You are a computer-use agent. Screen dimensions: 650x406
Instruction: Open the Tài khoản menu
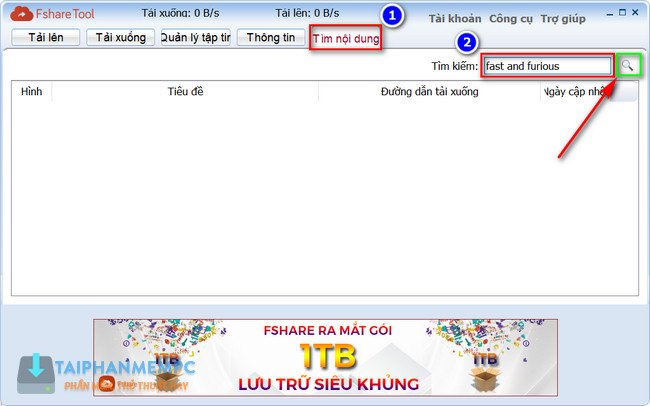(454, 19)
